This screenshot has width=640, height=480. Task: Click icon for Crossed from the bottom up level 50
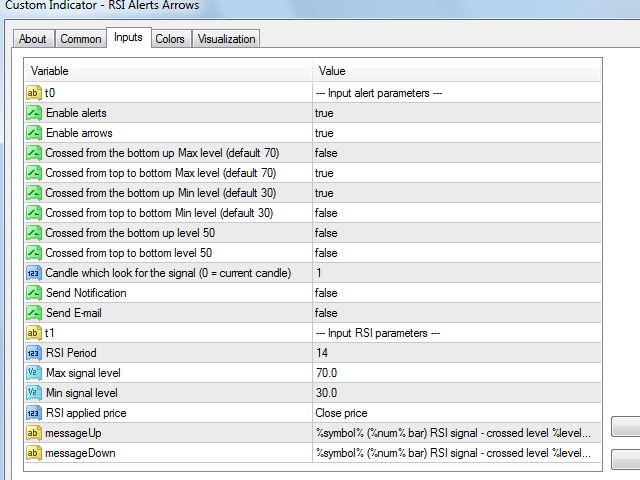tap(34, 233)
